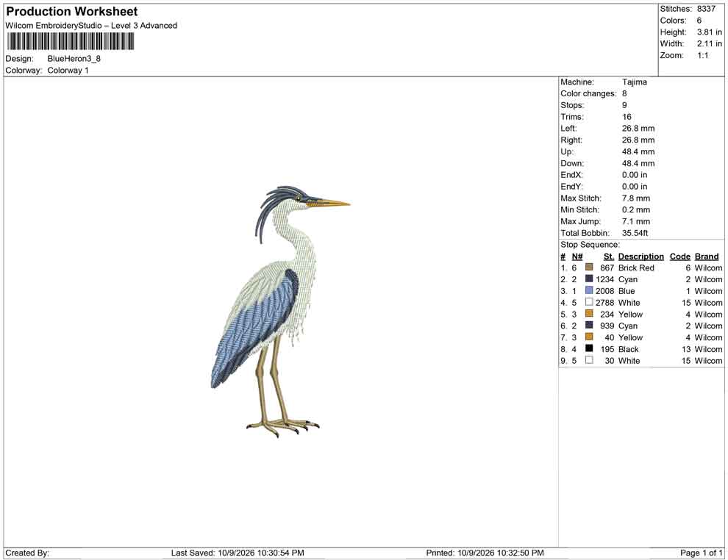Image resolution: width=728 pixels, height=560 pixels.
Task: Click the 'Stop Sequence:' heading
Action: pyautogui.click(x=590, y=245)
